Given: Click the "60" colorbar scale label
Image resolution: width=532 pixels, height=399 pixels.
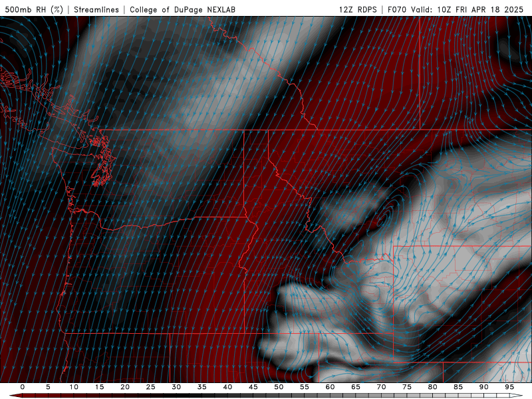Looking at the screenshot, I should click(x=330, y=387).
